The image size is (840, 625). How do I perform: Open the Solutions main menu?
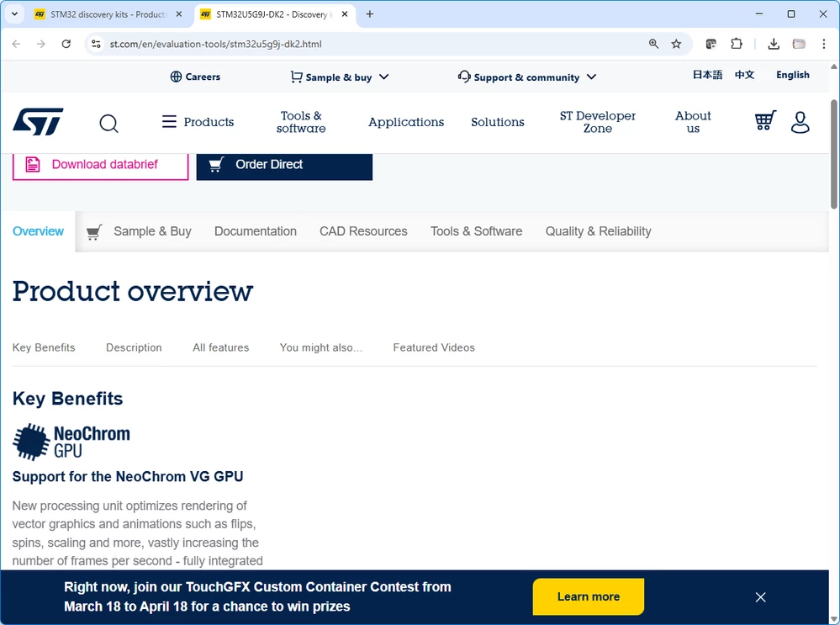(498, 122)
